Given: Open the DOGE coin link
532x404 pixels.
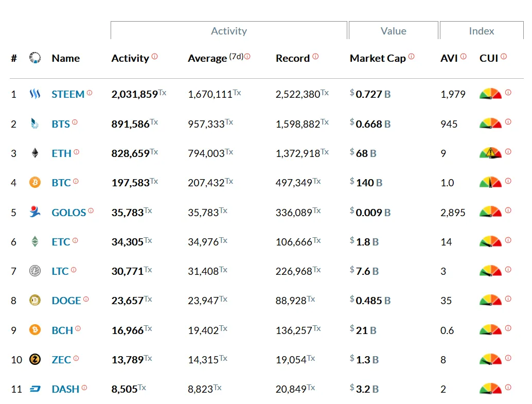Looking at the screenshot, I should point(66,301).
